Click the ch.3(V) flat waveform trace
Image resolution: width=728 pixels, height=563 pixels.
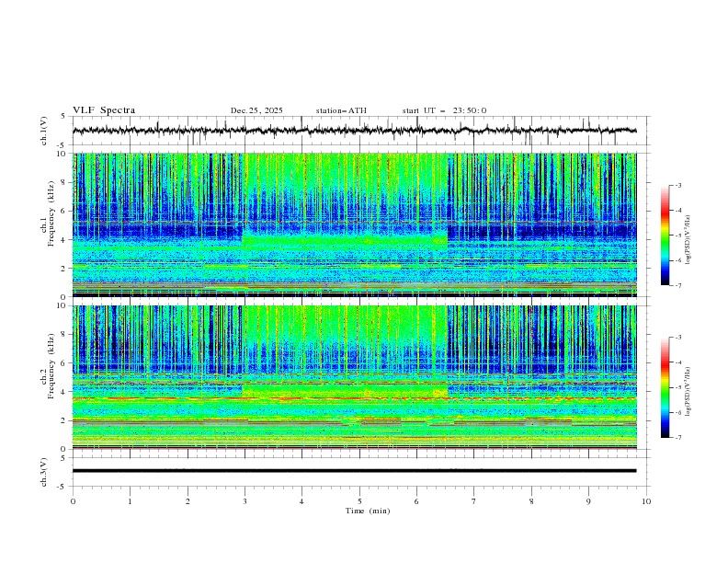[x=354, y=470]
